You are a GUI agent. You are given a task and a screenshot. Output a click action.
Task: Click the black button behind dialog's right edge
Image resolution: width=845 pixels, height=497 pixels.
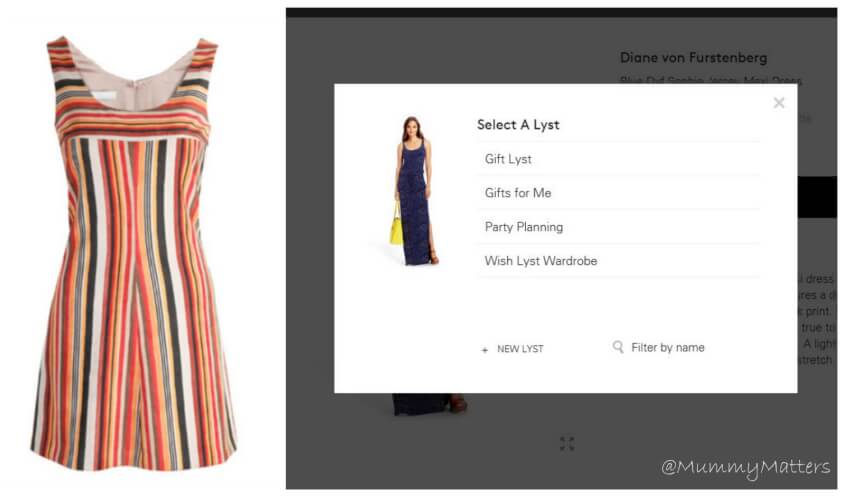coord(817,197)
